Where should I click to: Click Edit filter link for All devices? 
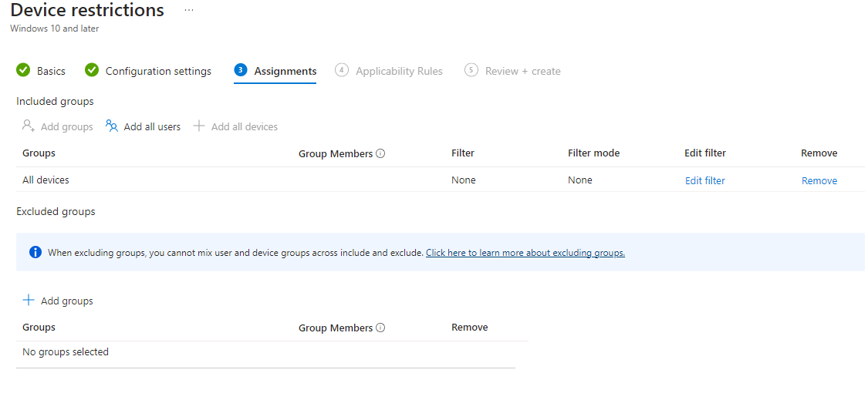[704, 180]
